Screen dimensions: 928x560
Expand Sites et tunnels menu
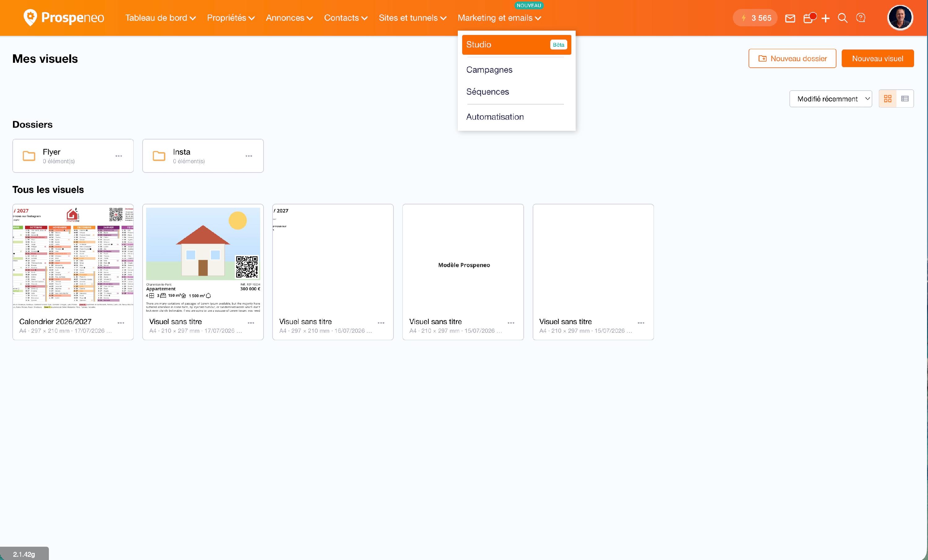coord(412,18)
